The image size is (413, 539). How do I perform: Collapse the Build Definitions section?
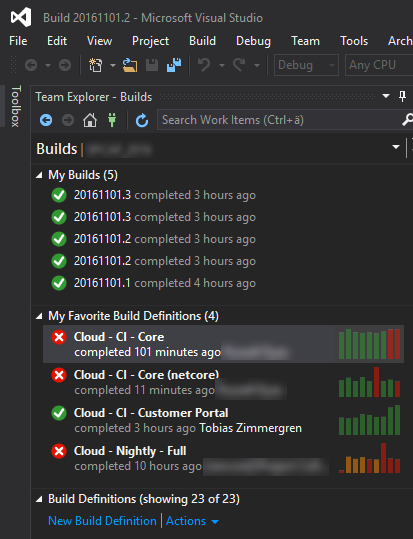[39, 499]
